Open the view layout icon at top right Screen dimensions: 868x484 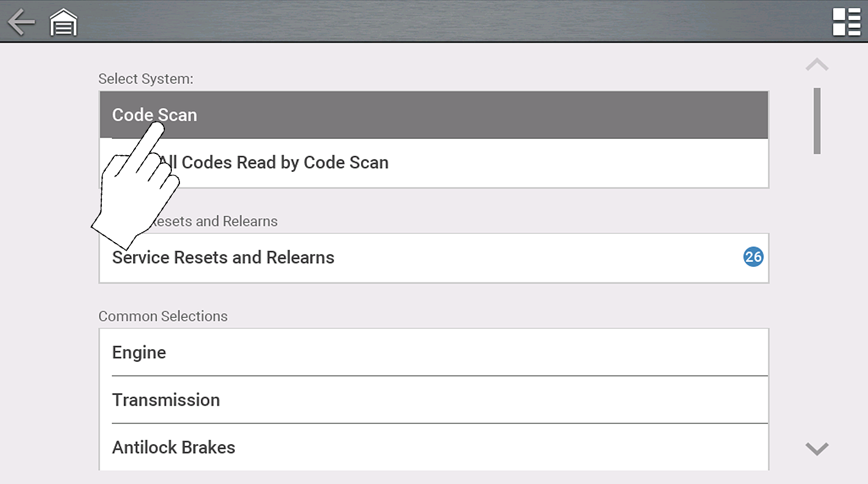point(846,22)
